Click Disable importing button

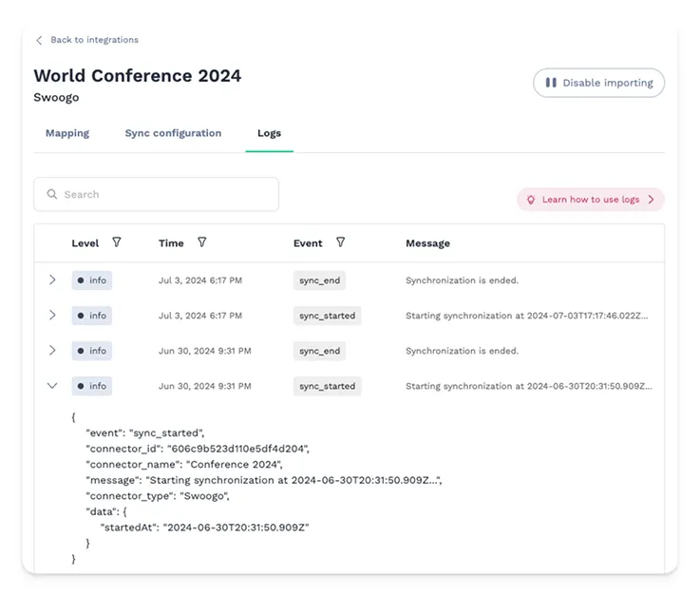pyautogui.click(x=598, y=83)
